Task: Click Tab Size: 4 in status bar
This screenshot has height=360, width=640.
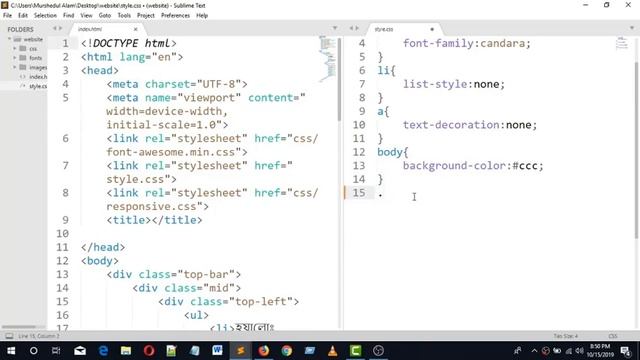Action: point(565,336)
